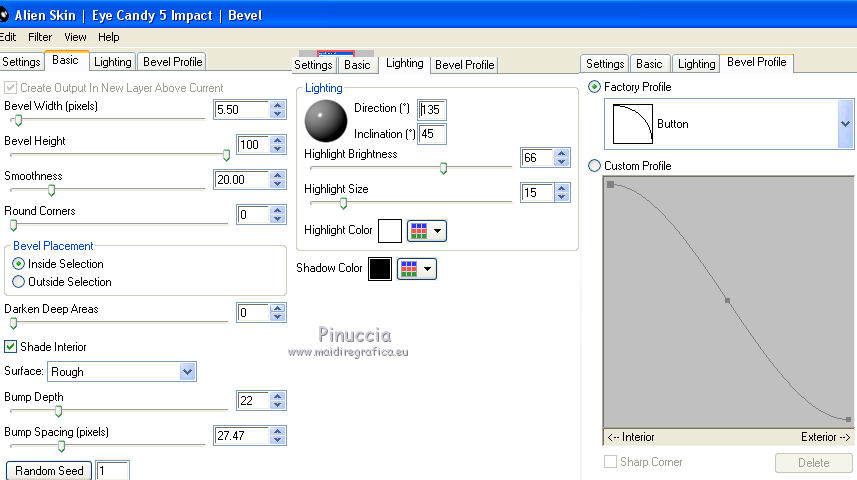The width and height of the screenshot is (857, 480).
Task: Decrease Bump Depth value arrow
Action: 278,405
